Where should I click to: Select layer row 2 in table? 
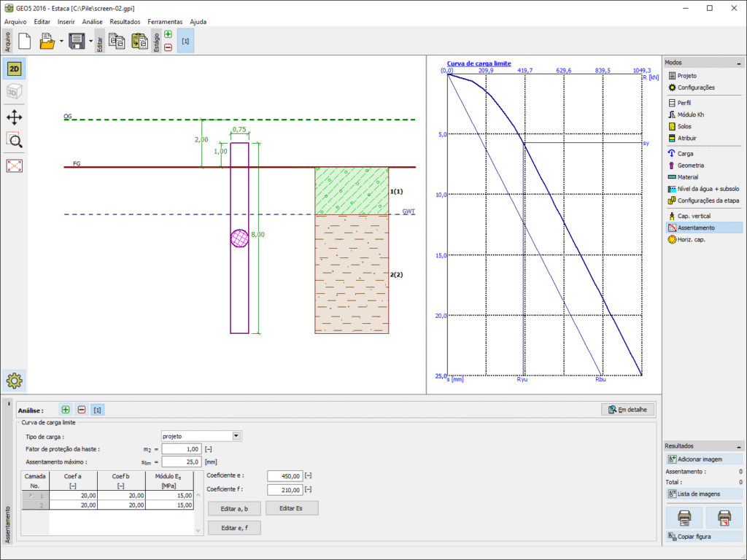click(x=108, y=505)
